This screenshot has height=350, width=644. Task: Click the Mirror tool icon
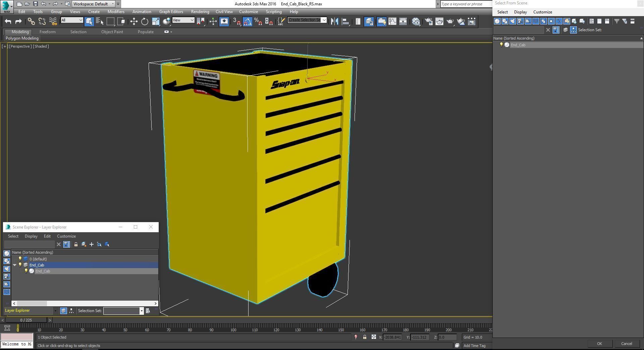[334, 21]
